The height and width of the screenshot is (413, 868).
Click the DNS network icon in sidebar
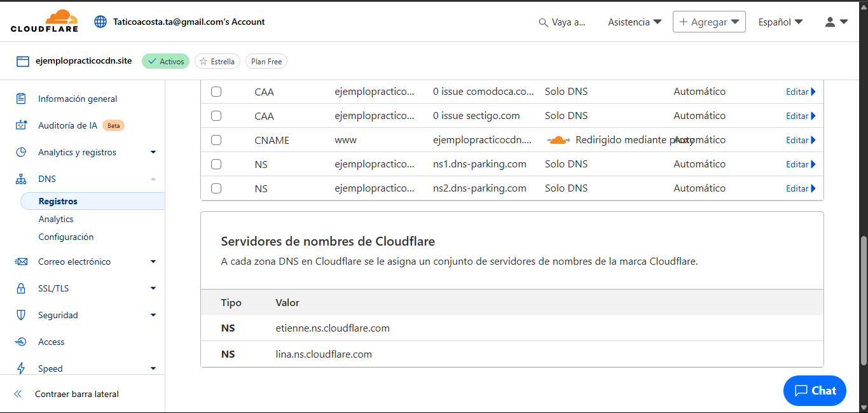click(x=21, y=179)
